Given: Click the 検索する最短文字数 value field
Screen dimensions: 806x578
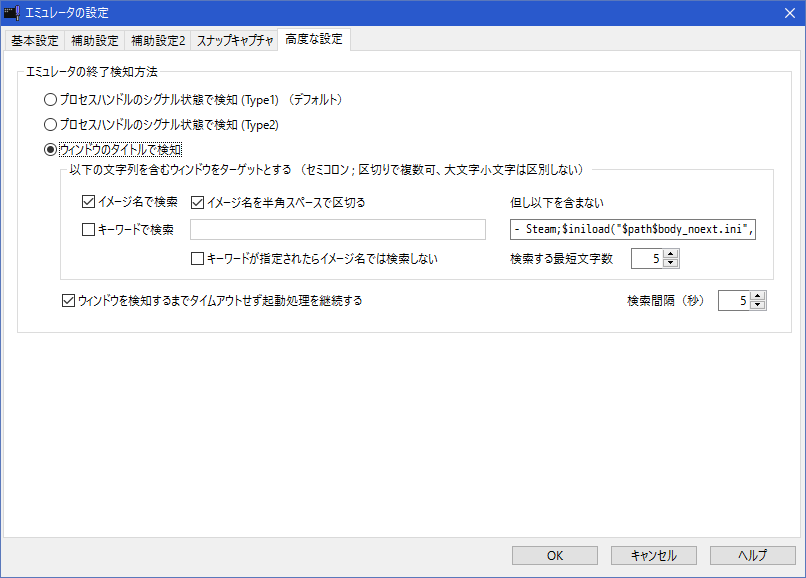Looking at the screenshot, I should click(x=647, y=258).
